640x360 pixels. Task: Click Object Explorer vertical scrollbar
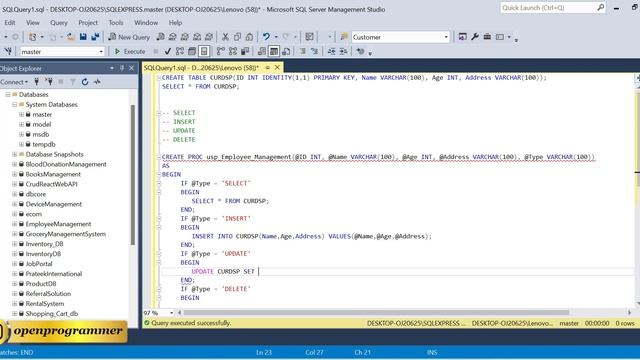(x=133, y=175)
